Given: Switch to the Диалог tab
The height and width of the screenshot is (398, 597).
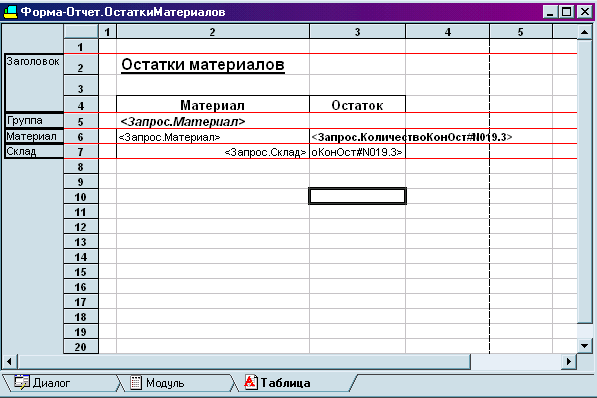Looking at the screenshot, I should click(60, 383).
